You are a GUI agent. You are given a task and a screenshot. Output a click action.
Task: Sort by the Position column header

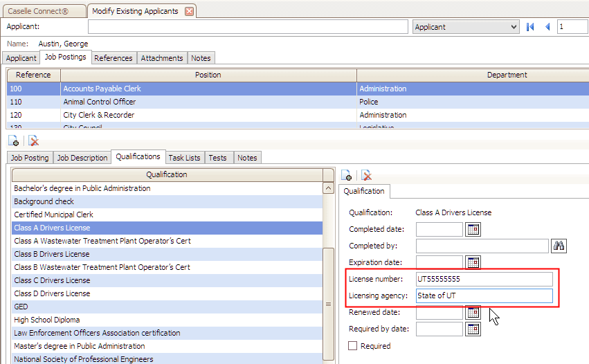point(208,75)
